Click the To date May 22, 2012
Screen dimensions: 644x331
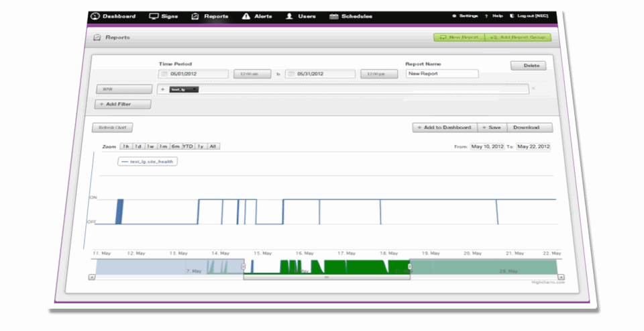(533, 147)
